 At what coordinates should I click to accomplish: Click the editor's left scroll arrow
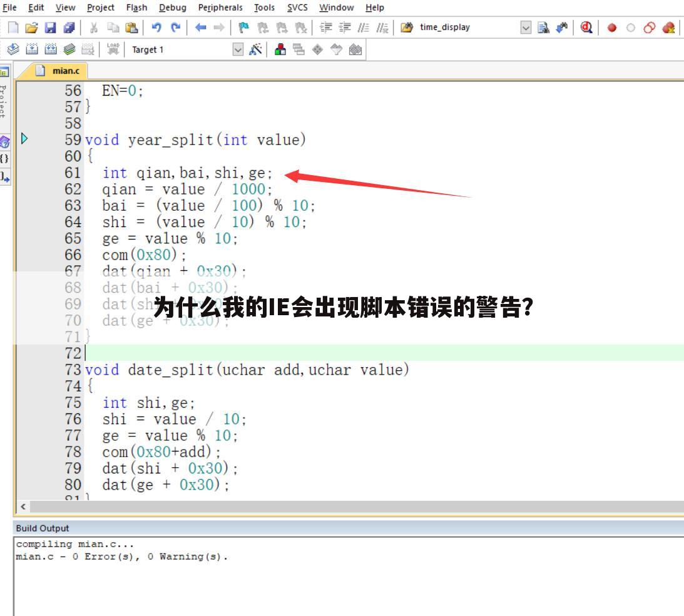[23, 507]
